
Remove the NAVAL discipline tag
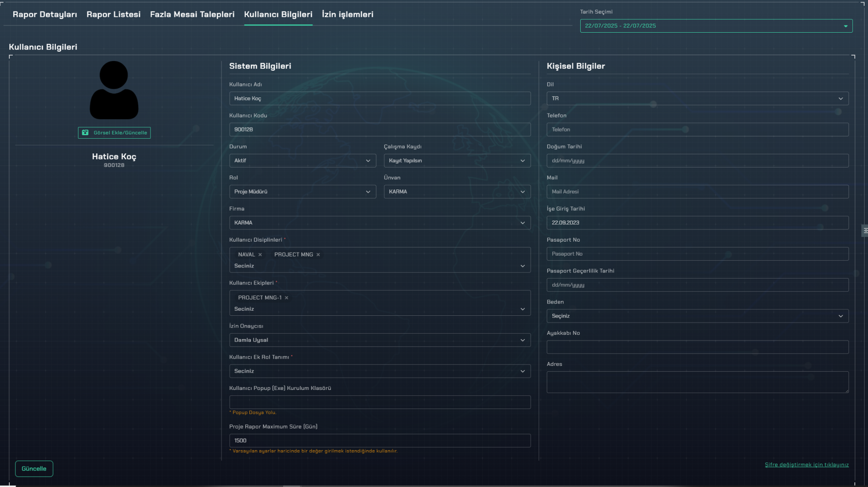(x=260, y=255)
